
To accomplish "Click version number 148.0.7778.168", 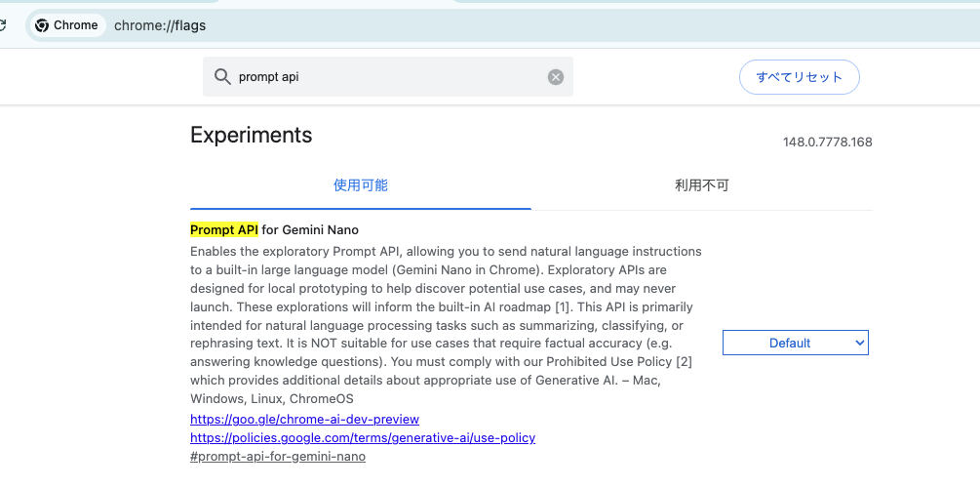I will tap(828, 142).
